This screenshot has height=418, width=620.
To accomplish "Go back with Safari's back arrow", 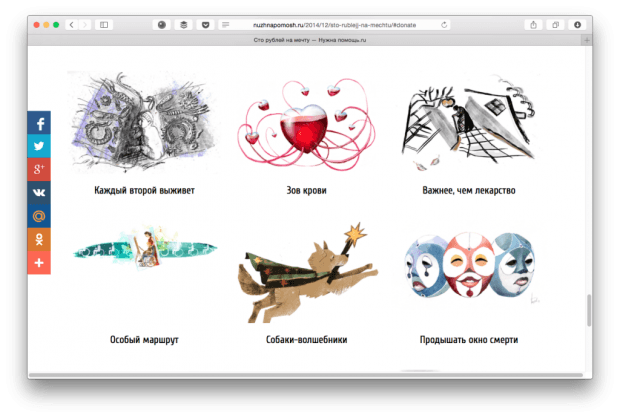I will pyautogui.click(x=72, y=24).
